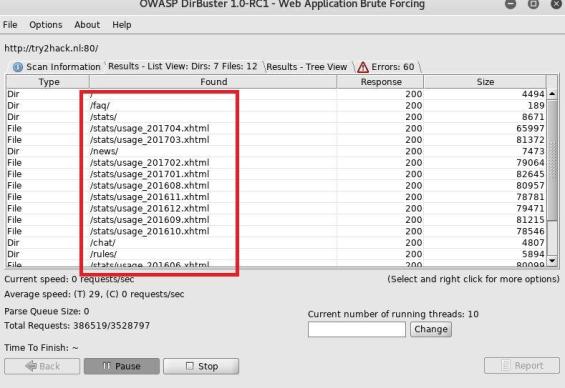Select /stats/usage_201609.xhtml entry
565x388 pixels.
pyautogui.click(x=276, y=220)
